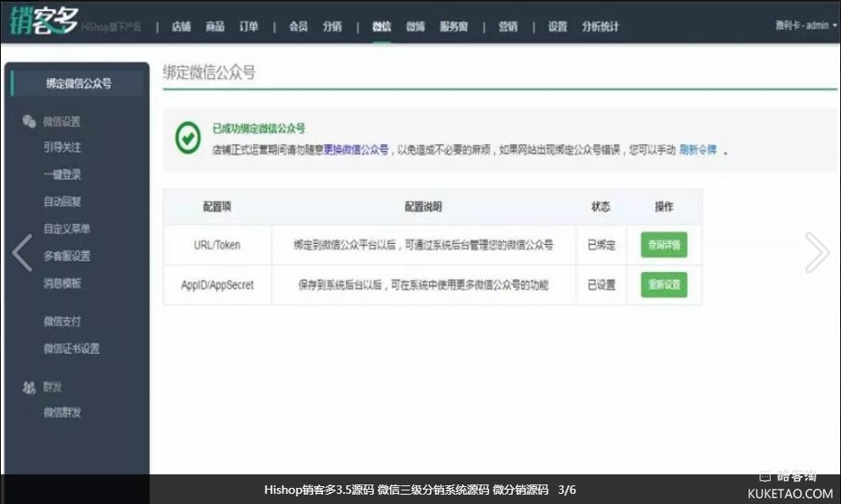Open 微信群发 sidebar item
Image resolution: width=841 pixels, height=504 pixels.
[x=62, y=413]
